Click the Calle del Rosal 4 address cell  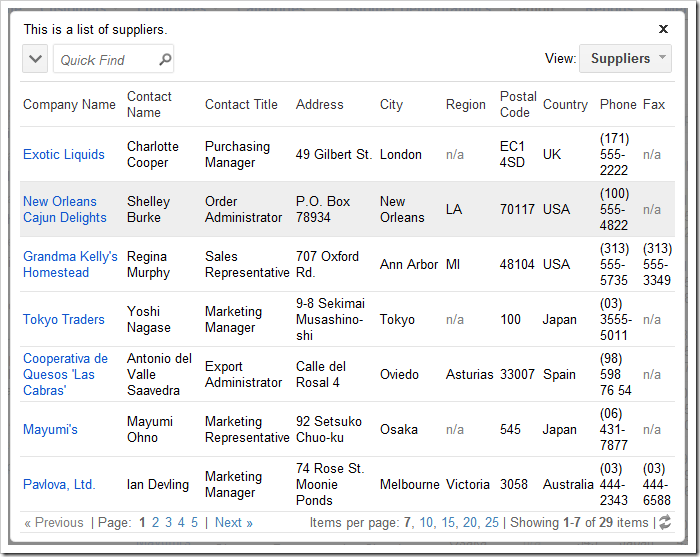click(x=321, y=374)
